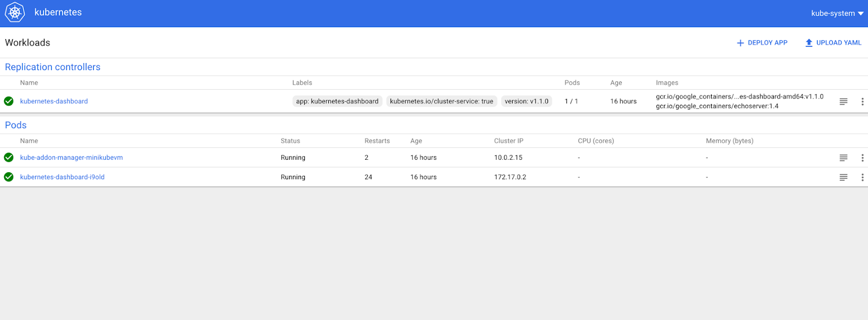View logs icon for kube-addon-manager-minikubevm pod
This screenshot has width=868, height=320.
843,158
